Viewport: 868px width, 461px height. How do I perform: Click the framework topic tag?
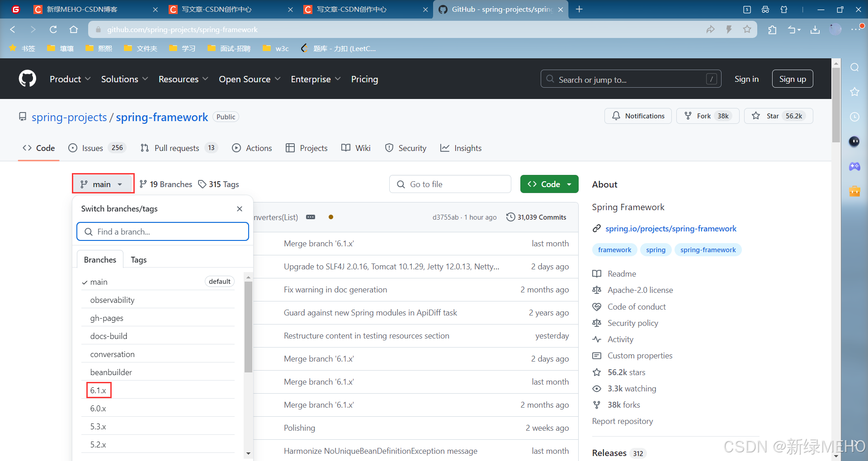(614, 249)
